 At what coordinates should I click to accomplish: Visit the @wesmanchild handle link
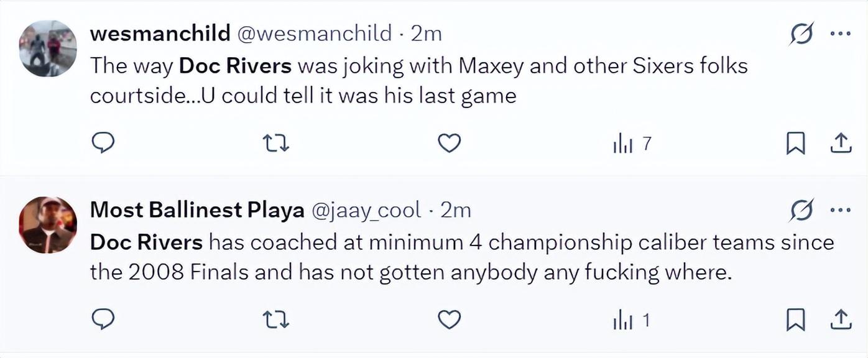315,33
